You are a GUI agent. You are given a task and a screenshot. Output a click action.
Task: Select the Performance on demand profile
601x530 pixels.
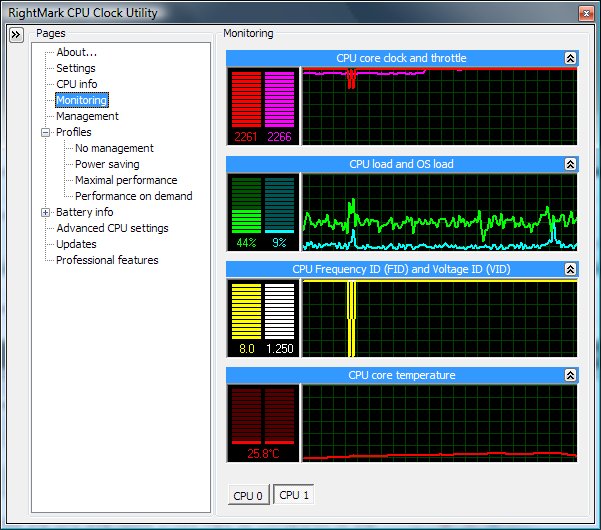pos(133,196)
